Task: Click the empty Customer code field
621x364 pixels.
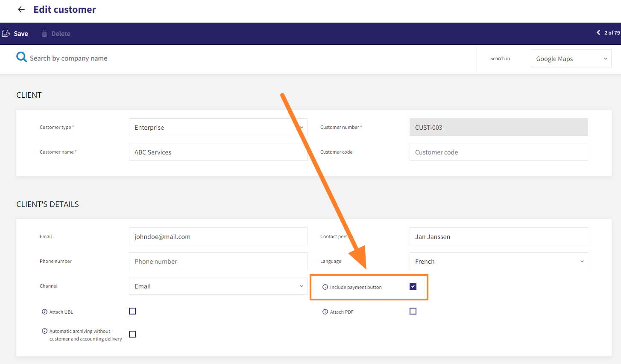Action: pyautogui.click(x=498, y=152)
